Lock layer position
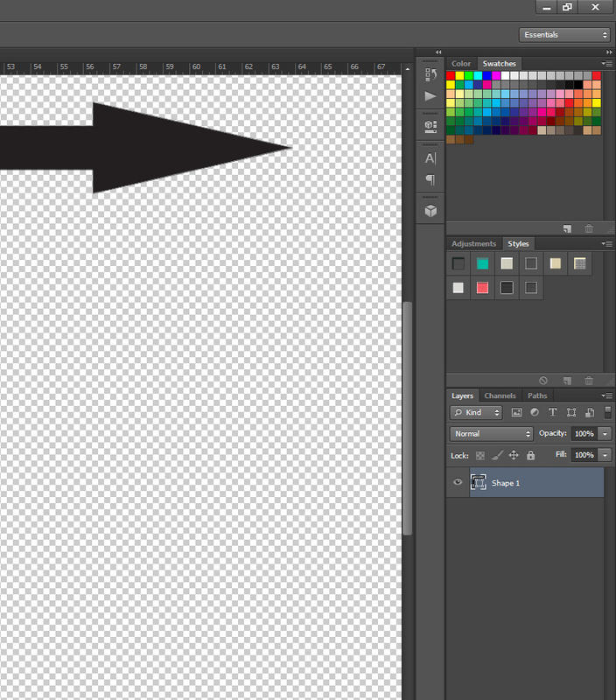 514,455
